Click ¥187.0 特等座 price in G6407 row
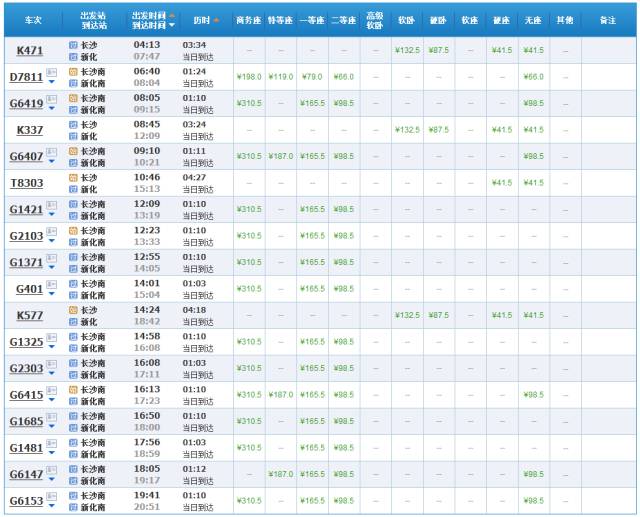The width and height of the screenshot is (640, 517). pos(281,156)
